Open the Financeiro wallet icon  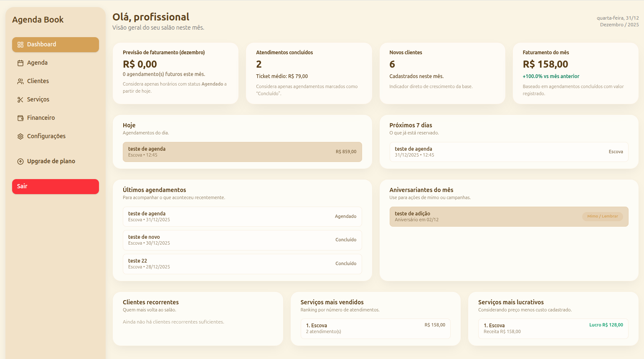pyautogui.click(x=20, y=117)
